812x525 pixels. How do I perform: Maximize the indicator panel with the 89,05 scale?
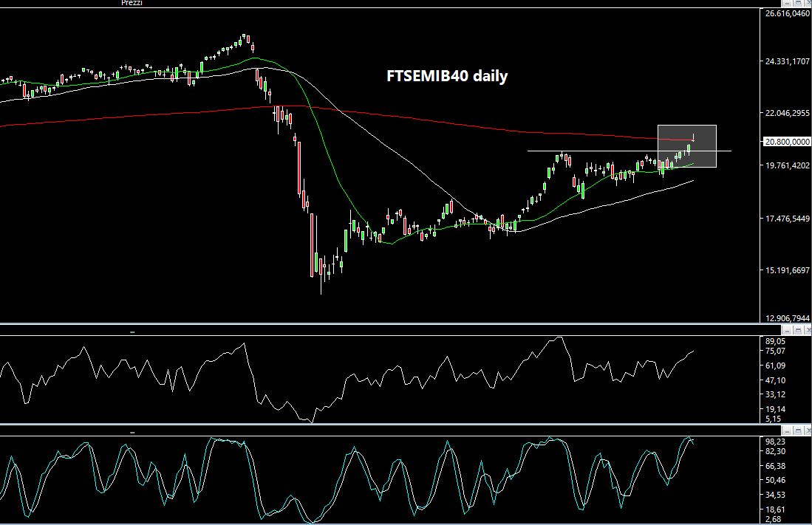[798, 330]
